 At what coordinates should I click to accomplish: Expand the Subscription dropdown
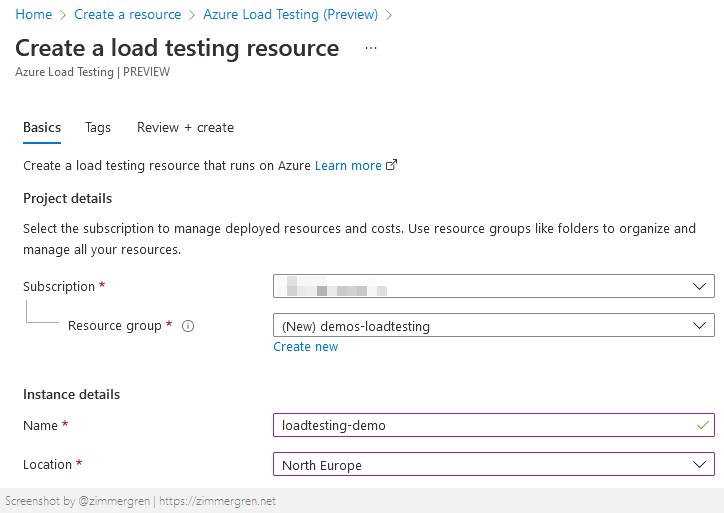click(x=698, y=286)
